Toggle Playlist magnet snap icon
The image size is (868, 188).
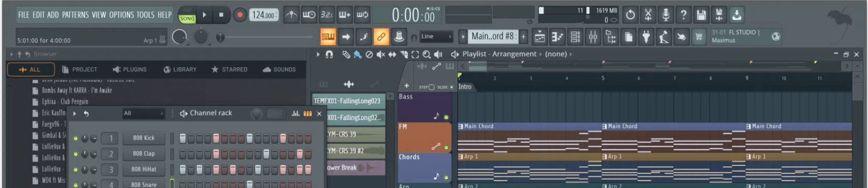click(x=329, y=54)
